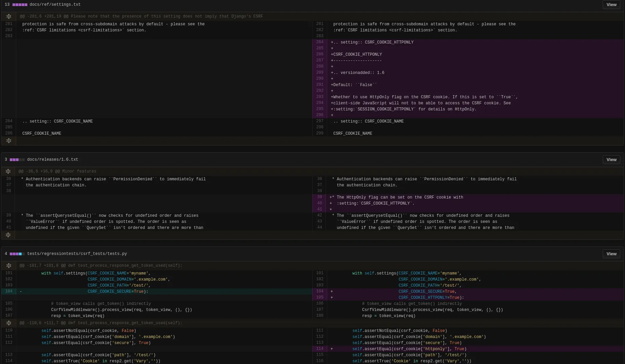Select deleted line number 104 in tests.py

[9, 291]
